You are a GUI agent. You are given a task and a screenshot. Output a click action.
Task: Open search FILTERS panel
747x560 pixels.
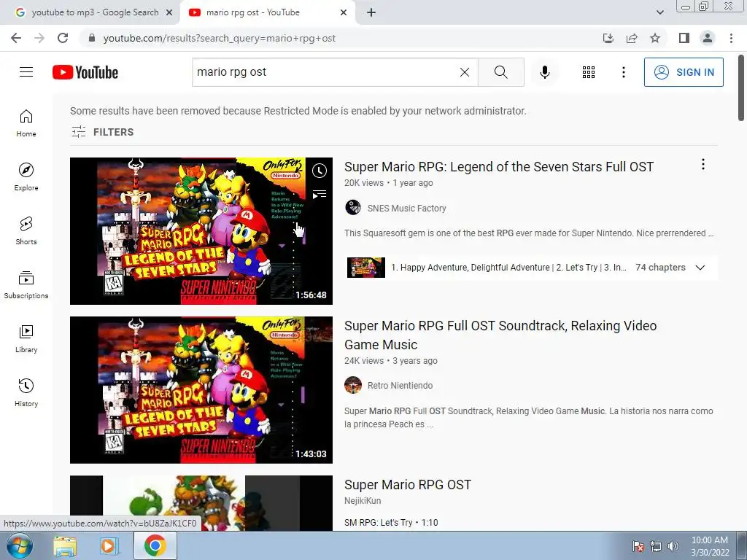(x=102, y=132)
